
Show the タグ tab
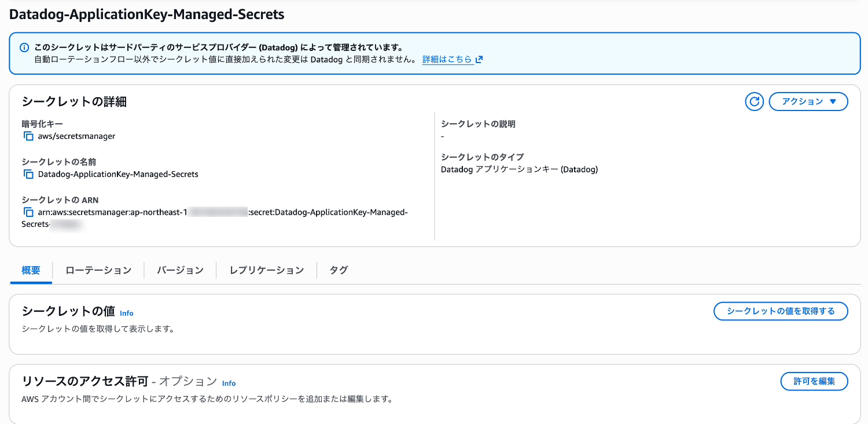tap(339, 270)
